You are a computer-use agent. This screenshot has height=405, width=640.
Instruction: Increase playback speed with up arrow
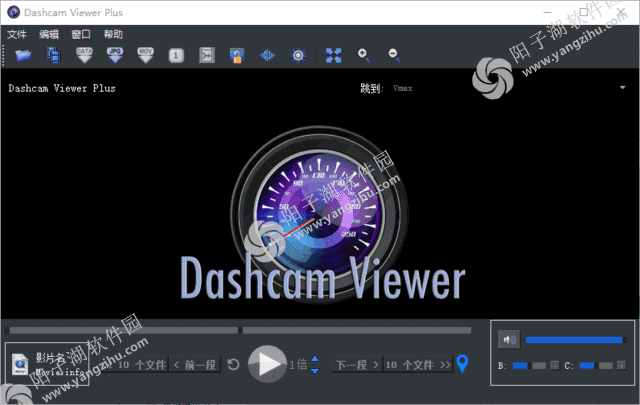315,358
